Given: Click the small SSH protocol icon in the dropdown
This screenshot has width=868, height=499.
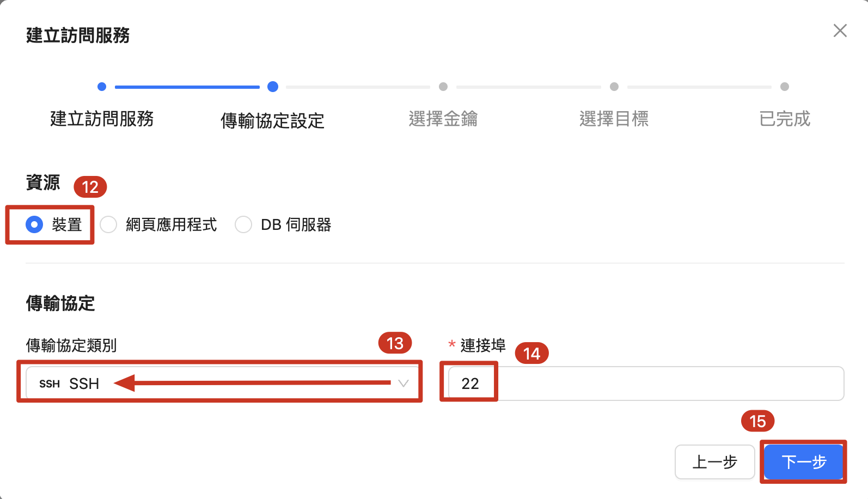Looking at the screenshot, I should click(50, 384).
